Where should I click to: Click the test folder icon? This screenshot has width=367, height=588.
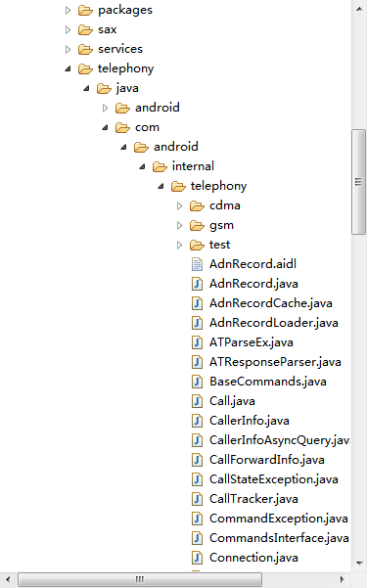[197, 246]
